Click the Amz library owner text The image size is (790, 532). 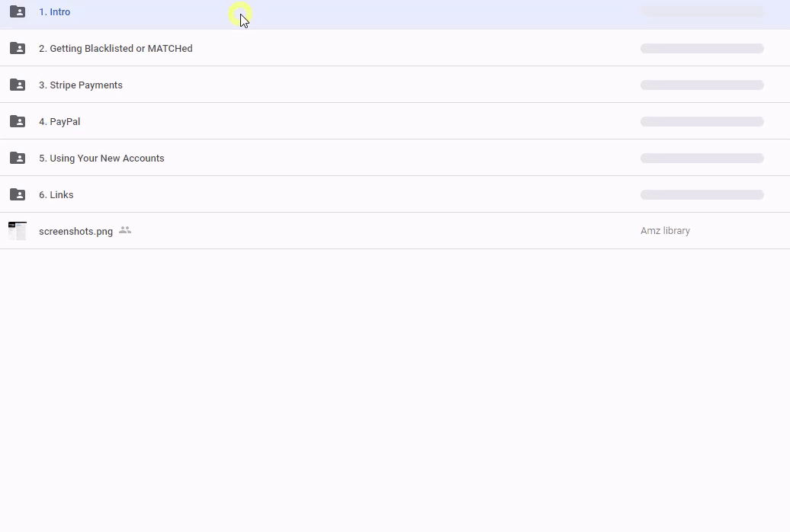[x=665, y=231]
